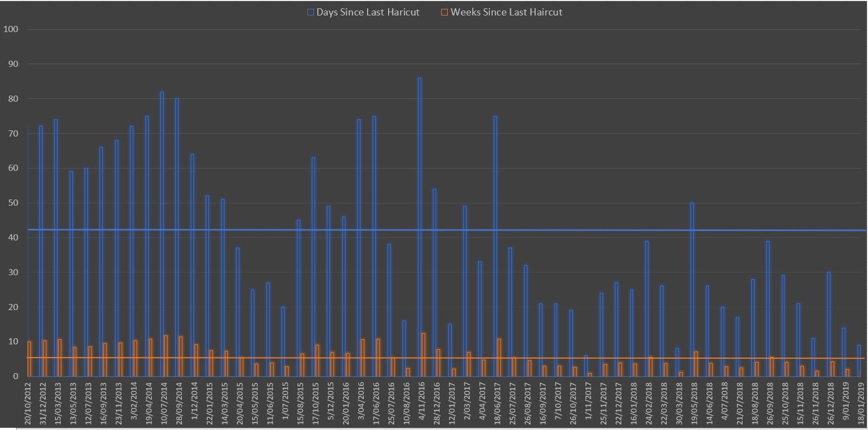Viewport: 868px width, 430px height.
Task: Click the 18/01/2019 date axis label
Action: (861, 403)
